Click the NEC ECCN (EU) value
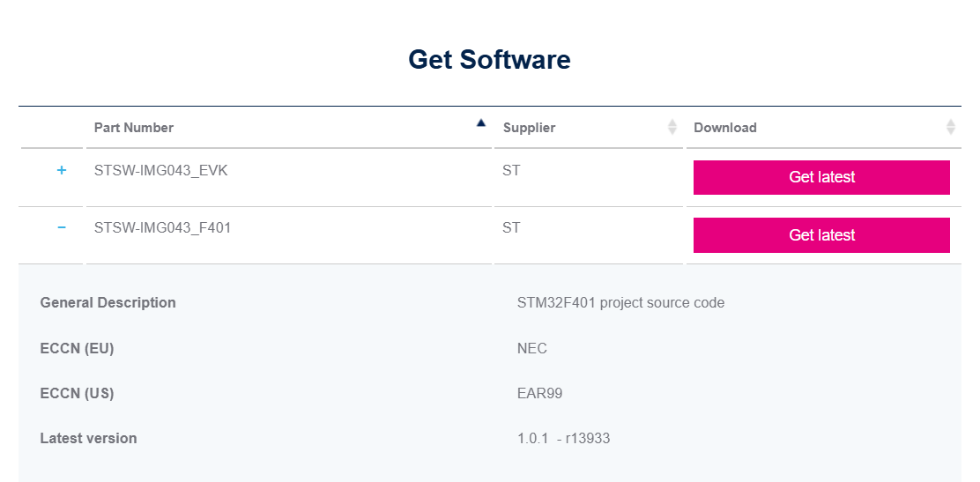The height and width of the screenshot is (482, 980). coord(532,348)
